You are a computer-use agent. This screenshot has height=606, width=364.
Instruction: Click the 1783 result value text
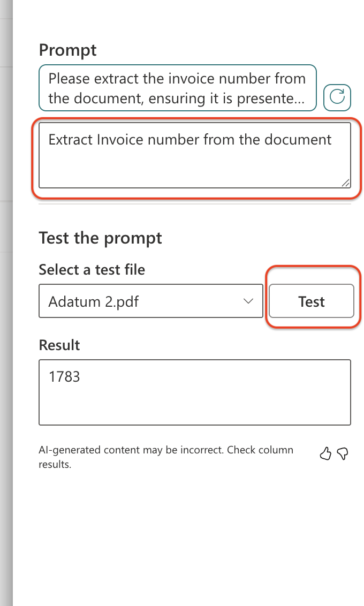coord(64,376)
